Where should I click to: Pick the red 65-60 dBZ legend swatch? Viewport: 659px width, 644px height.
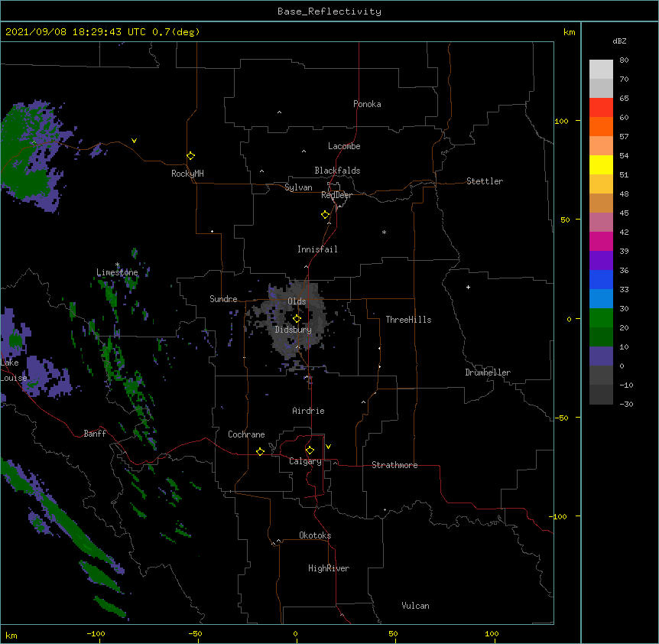click(x=601, y=107)
